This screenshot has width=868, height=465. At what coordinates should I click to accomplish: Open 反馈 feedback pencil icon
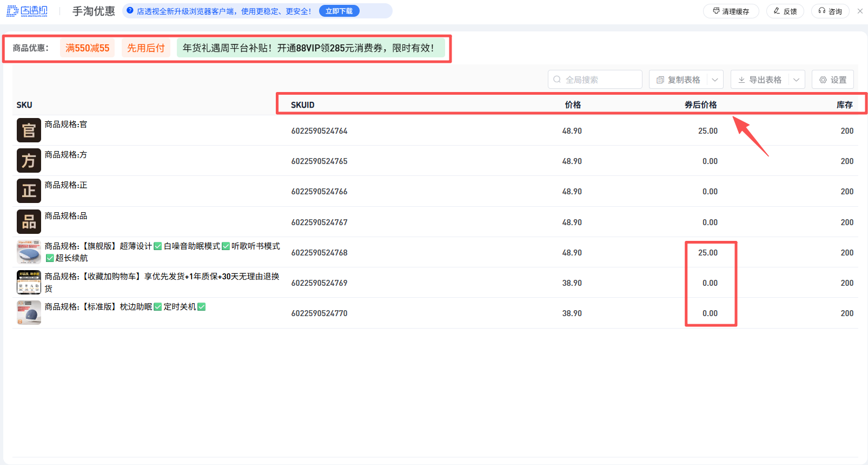tap(777, 11)
